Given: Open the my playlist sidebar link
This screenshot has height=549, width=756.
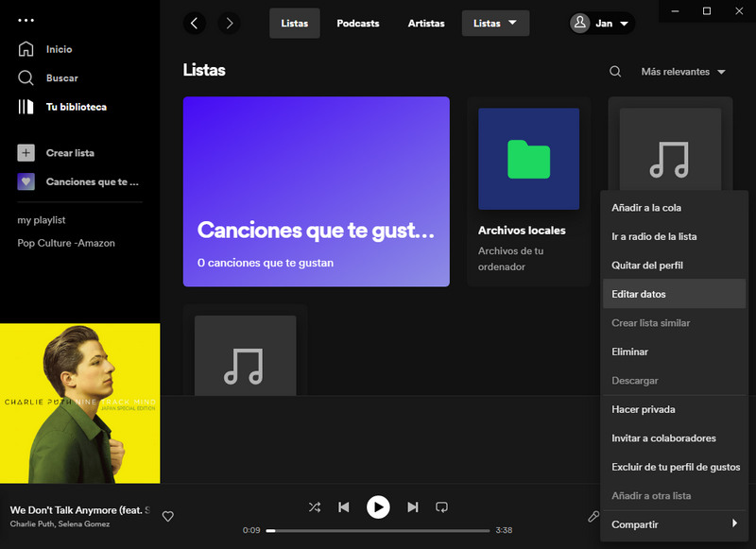Looking at the screenshot, I should [x=42, y=220].
